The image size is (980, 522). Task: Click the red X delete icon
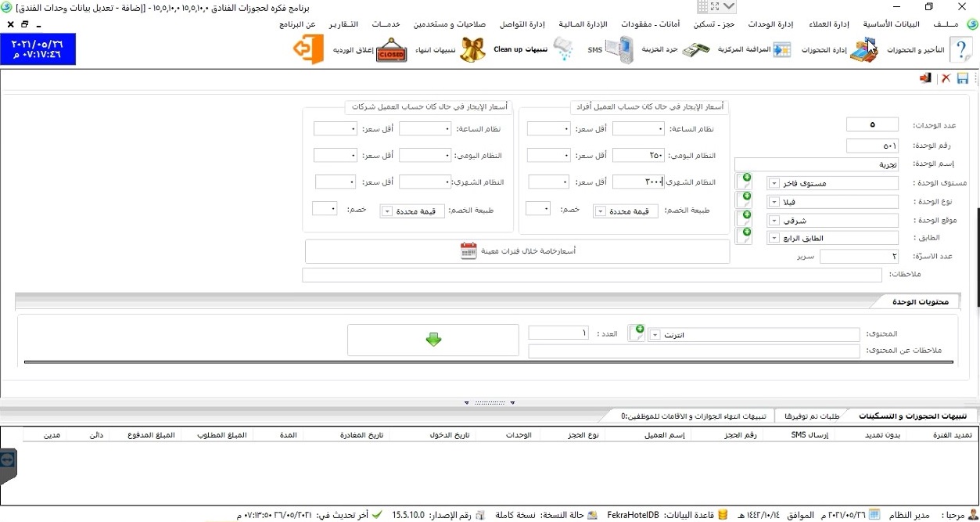click(946, 79)
